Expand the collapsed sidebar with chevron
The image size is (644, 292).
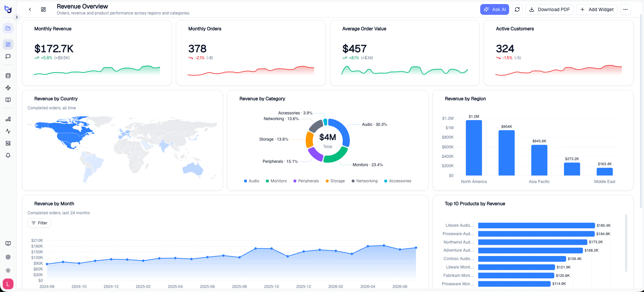[x=16, y=17]
